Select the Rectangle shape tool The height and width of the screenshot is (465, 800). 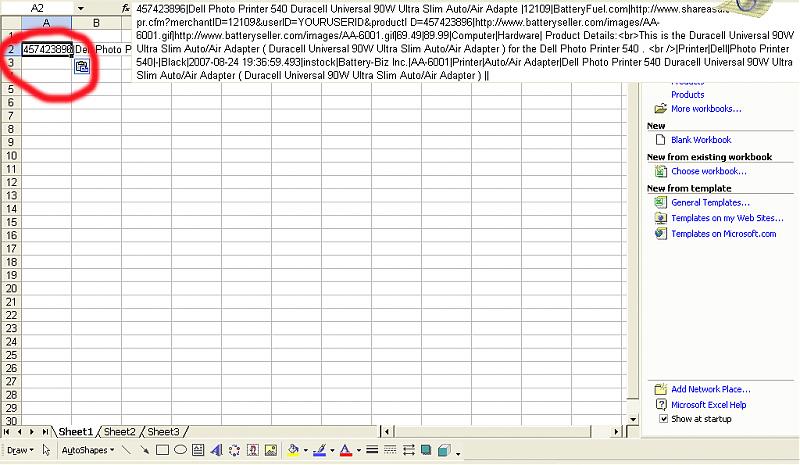pyautogui.click(x=162, y=450)
